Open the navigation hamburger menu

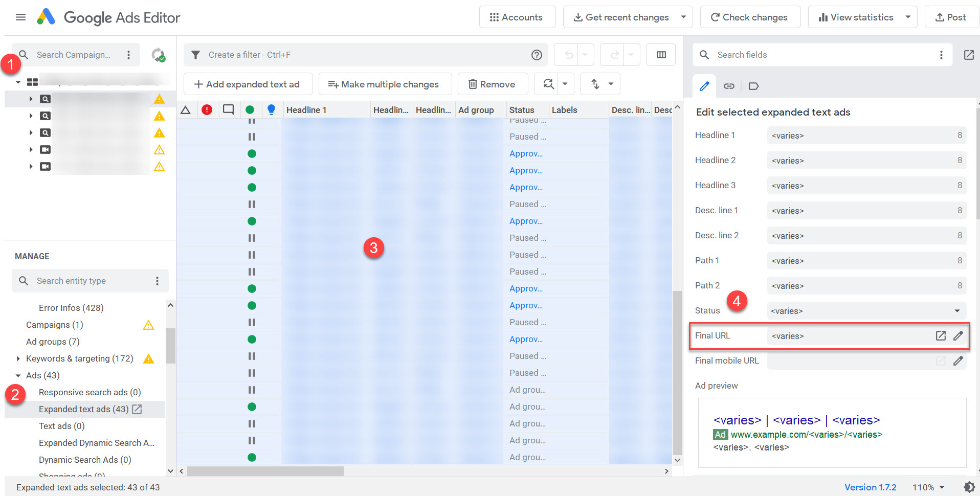click(20, 17)
